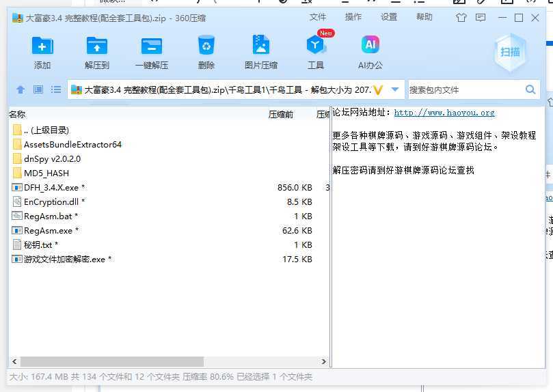
Task: Open the 帮助 menu
Action: click(x=424, y=17)
